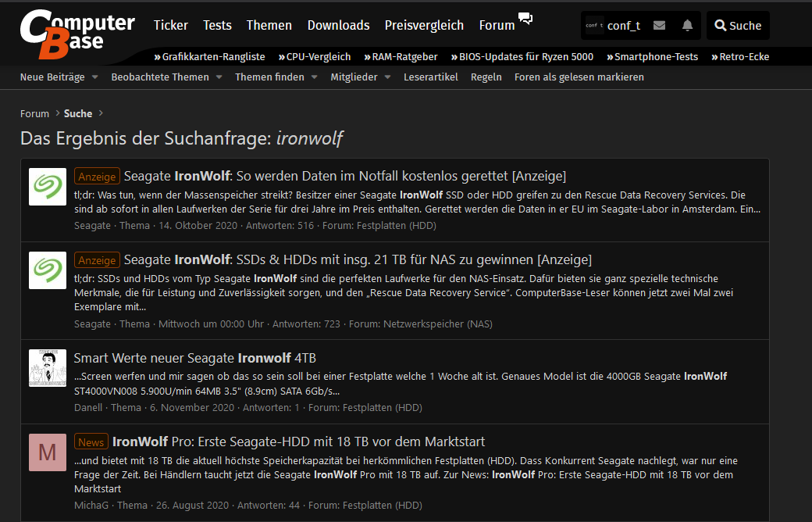812x522 pixels.
Task: Click Seagate avatar of the 21 TB thread
Action: click(48, 270)
